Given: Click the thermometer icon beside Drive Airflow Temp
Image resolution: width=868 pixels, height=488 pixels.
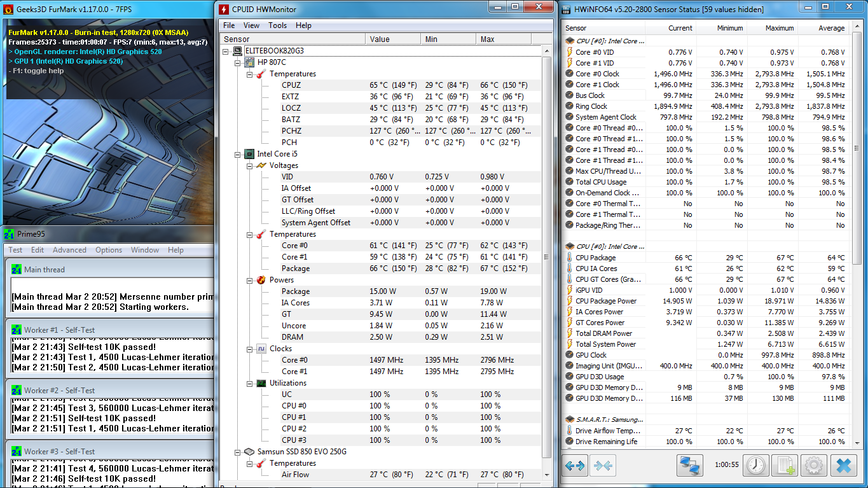Looking at the screenshot, I should (x=569, y=431).
